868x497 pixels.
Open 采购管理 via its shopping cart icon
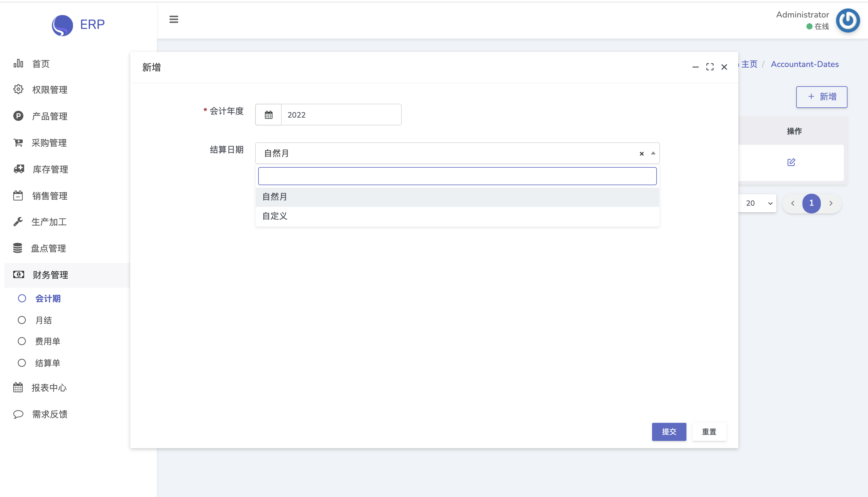(18, 143)
